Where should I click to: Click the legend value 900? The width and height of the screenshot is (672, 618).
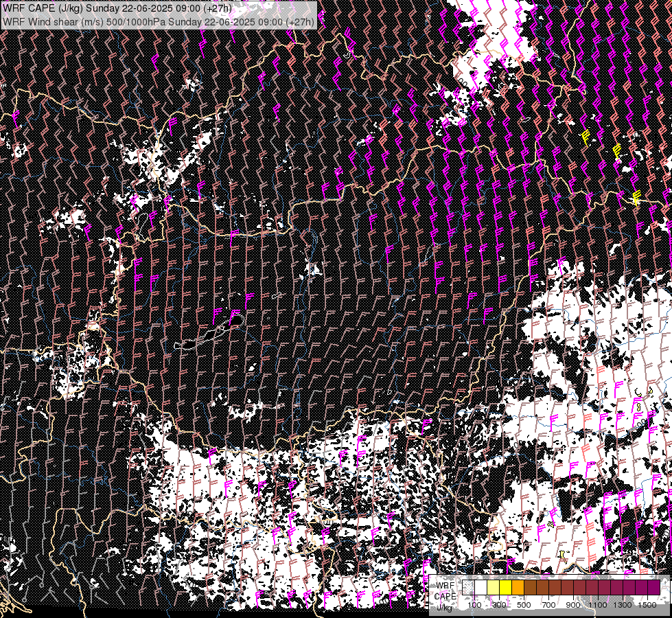tap(573, 605)
